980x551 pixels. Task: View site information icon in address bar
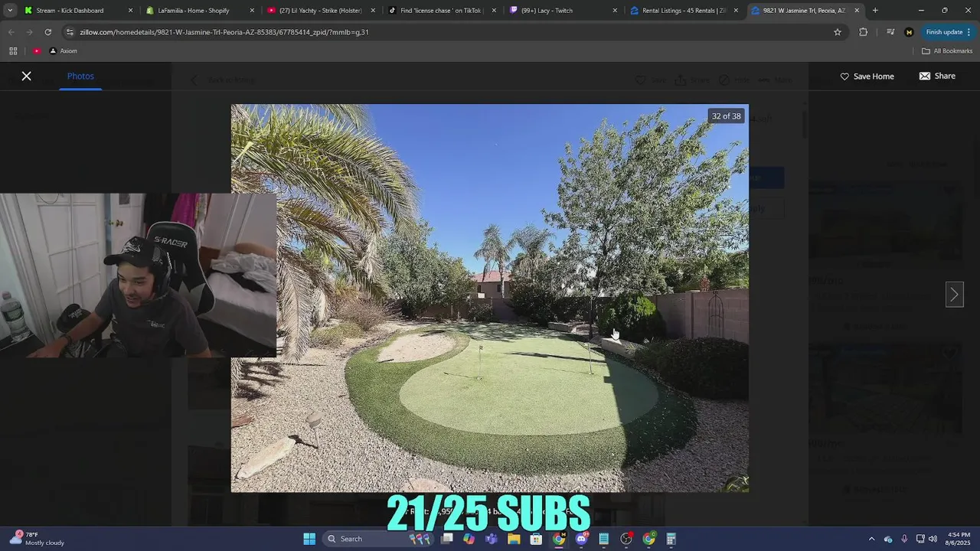pyautogui.click(x=70, y=32)
